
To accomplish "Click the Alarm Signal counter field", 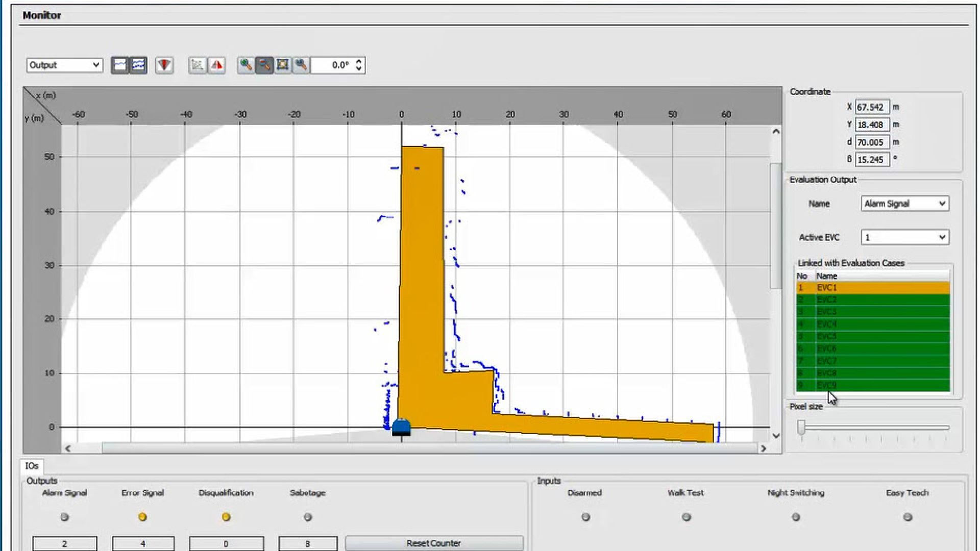I will 65,544.
